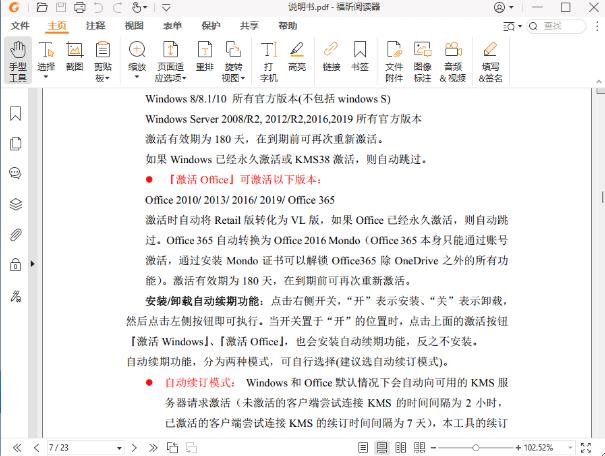
Task: Click the page number field 7 / 23
Action: tap(81, 448)
